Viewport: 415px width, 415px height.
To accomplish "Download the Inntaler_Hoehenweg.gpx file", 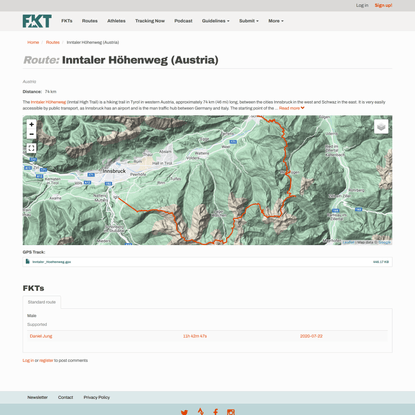I will [52, 262].
